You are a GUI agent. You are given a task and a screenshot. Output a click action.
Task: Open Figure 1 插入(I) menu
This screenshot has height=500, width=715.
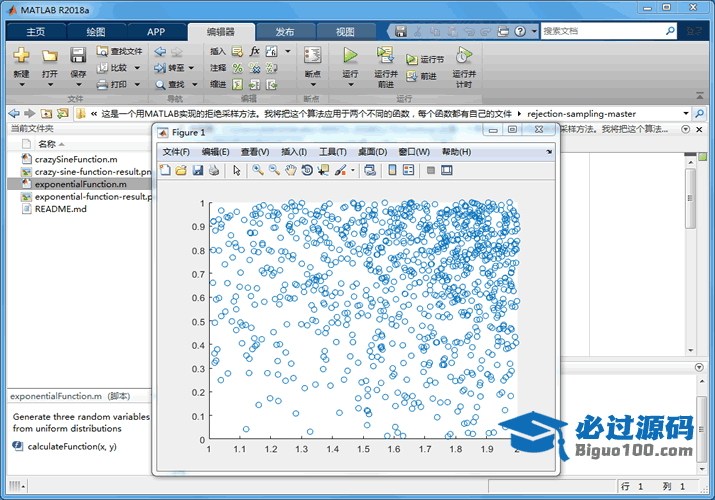[294, 152]
